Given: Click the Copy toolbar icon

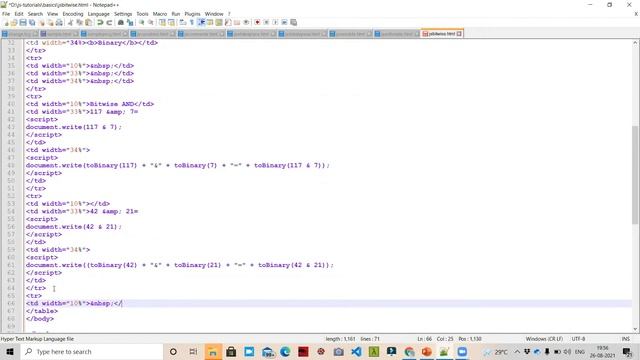Looking at the screenshot, I should pyautogui.click(x=79, y=22).
